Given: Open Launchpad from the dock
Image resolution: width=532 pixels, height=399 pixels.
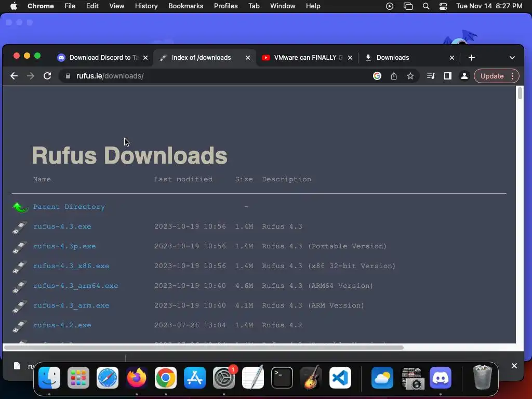Looking at the screenshot, I should (78, 378).
